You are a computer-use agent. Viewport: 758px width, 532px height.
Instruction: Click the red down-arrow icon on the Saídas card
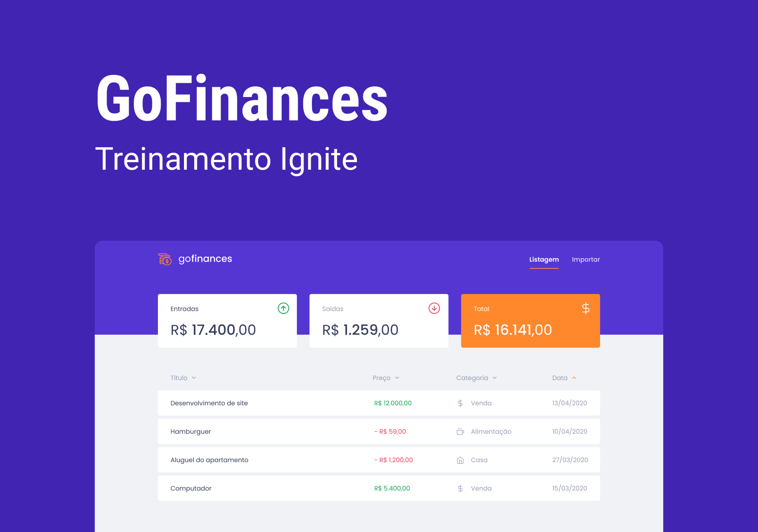pos(434,308)
